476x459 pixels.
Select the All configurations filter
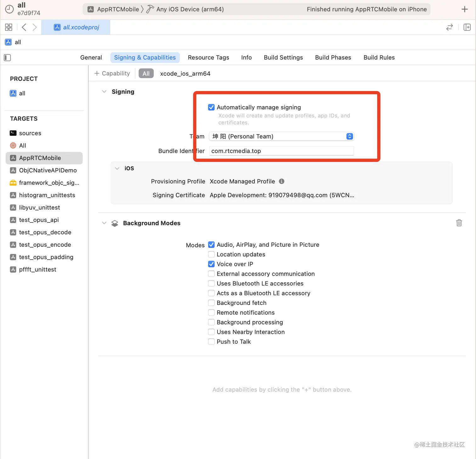pyautogui.click(x=146, y=73)
